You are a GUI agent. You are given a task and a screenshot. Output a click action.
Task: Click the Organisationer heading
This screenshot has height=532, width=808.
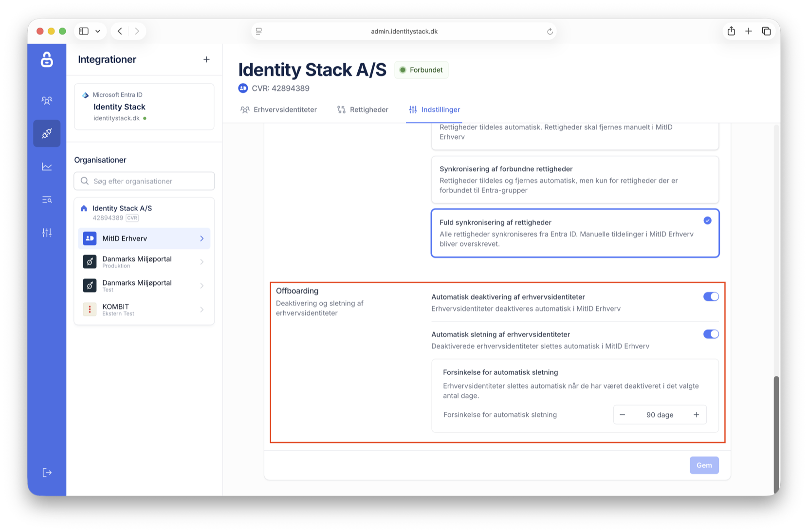100,160
